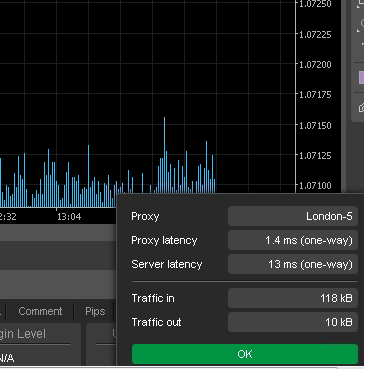Pick the purple color swatch in right toolbar

coord(361,78)
